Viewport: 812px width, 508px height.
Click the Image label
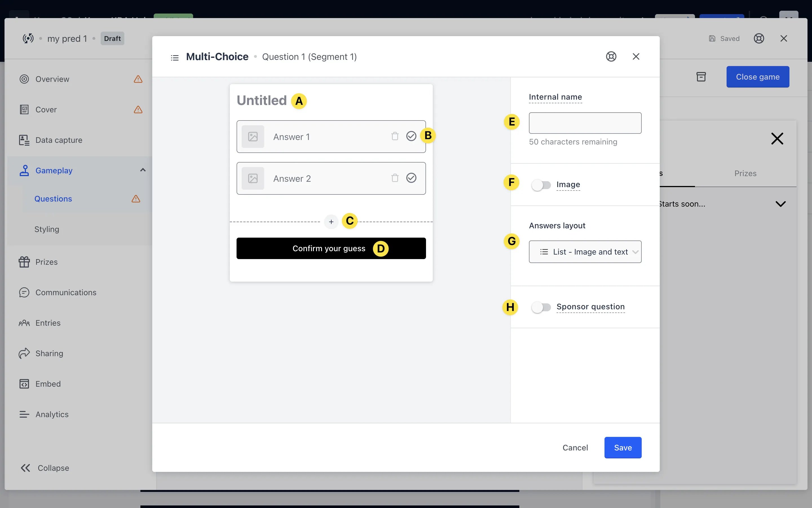coord(568,185)
